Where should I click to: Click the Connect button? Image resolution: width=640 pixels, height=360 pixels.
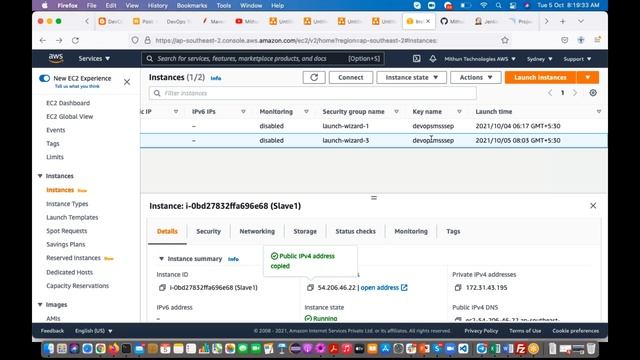click(351, 78)
